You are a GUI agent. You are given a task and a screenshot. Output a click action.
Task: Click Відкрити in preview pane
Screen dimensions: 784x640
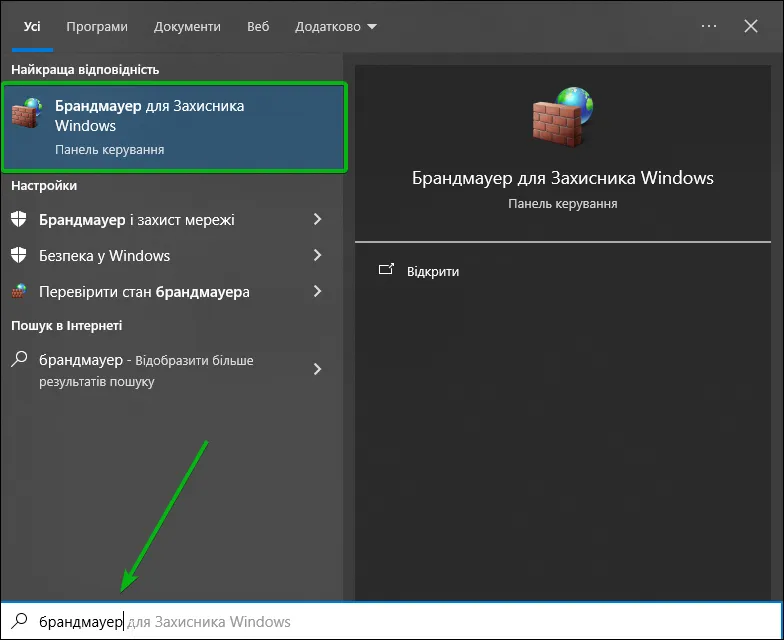click(433, 272)
